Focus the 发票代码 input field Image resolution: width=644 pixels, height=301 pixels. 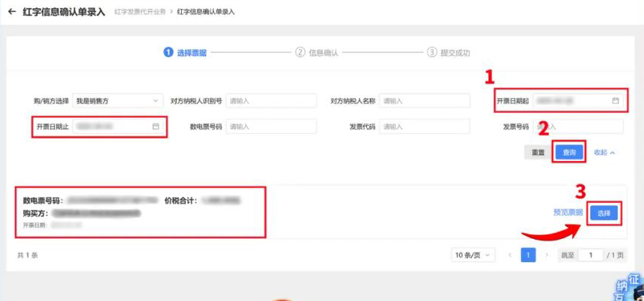click(425, 127)
